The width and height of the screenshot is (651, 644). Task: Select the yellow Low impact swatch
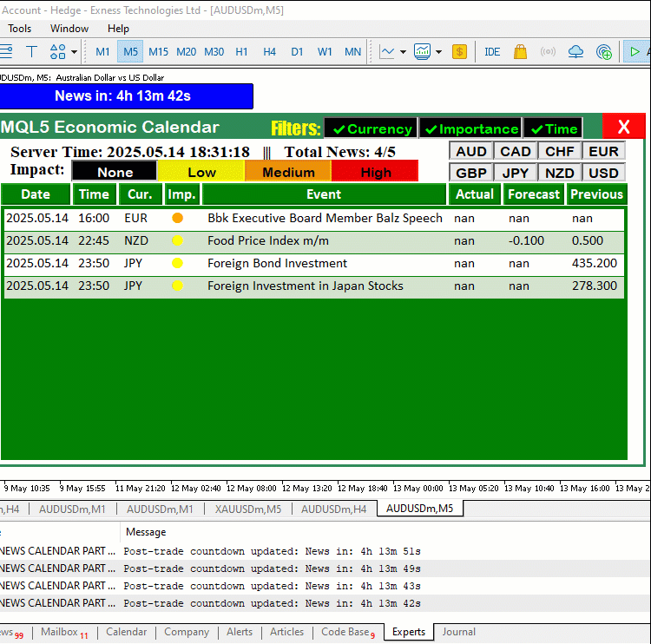click(201, 171)
